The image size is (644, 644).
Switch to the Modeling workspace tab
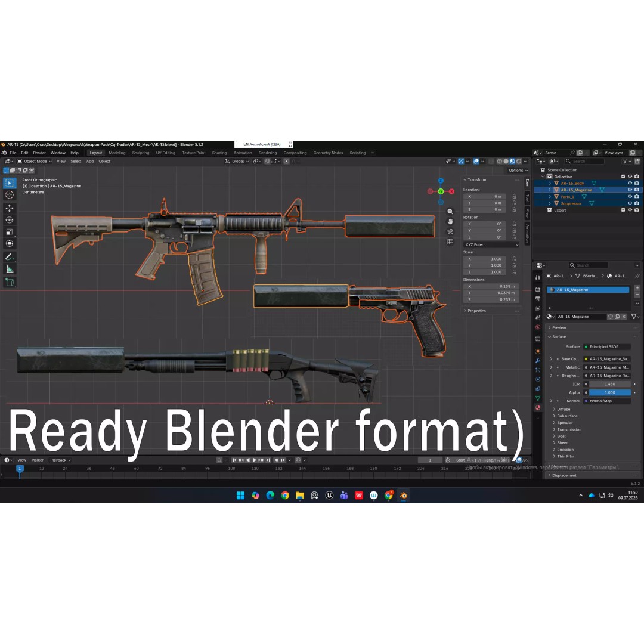point(117,153)
